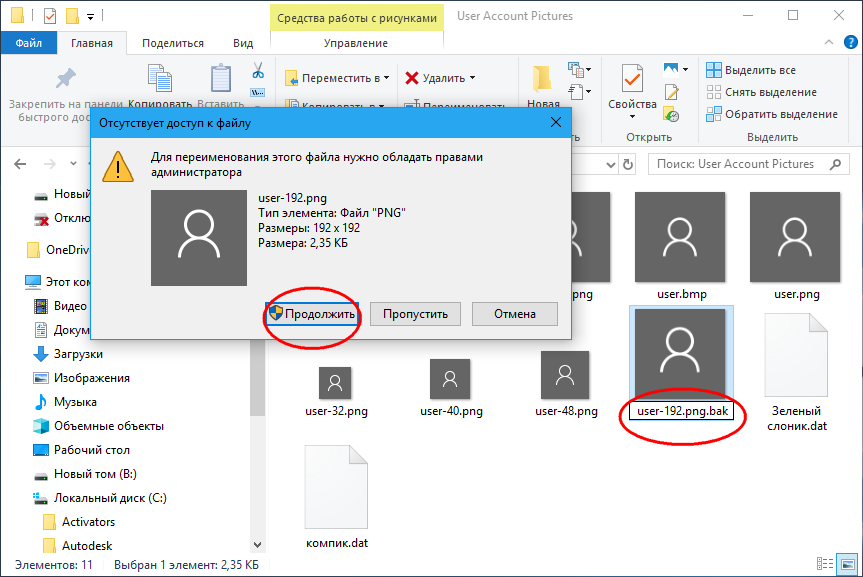Click Выделить все
Image resolution: width=863 pixels, height=577 pixels.
click(x=751, y=70)
